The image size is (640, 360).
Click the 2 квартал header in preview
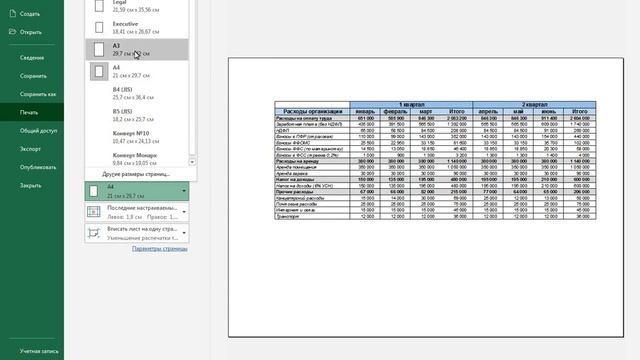point(534,104)
